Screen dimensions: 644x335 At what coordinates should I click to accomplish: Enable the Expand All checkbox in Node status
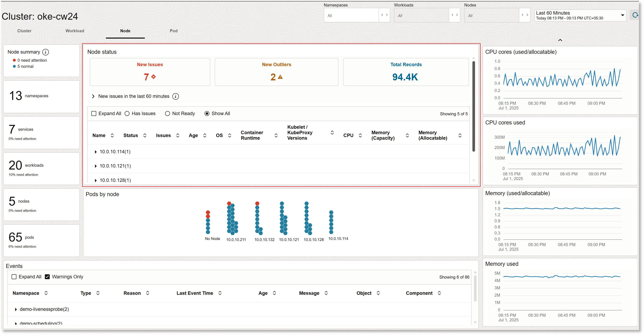tap(94, 113)
